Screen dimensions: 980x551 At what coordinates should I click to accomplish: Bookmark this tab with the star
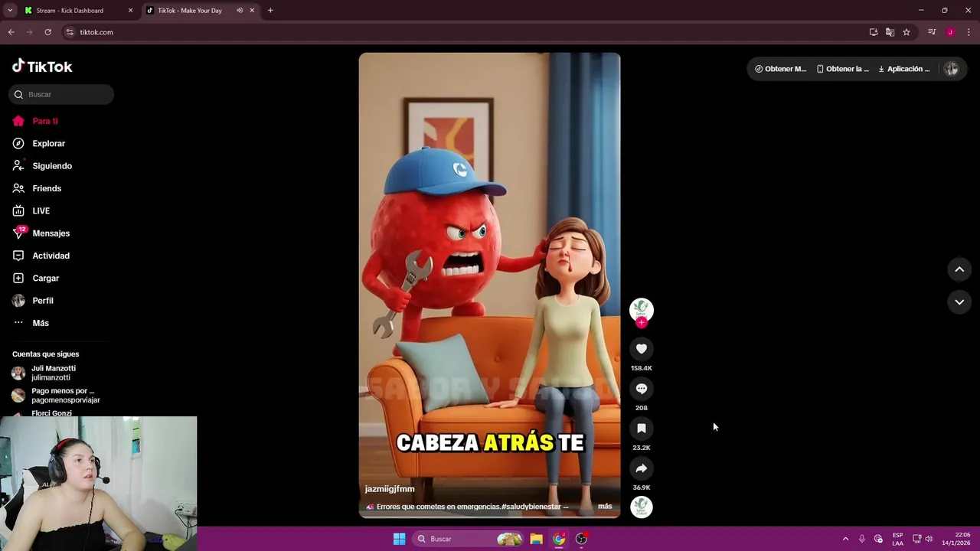(x=906, y=32)
